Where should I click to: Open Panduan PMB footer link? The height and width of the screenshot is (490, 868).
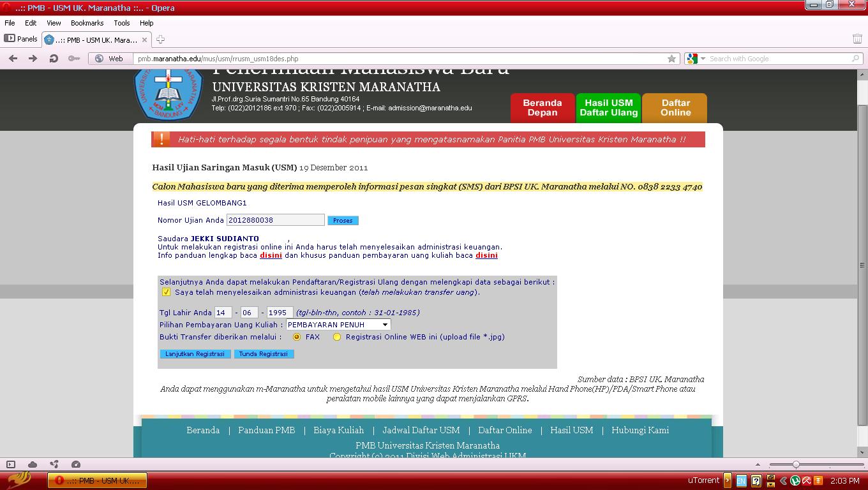(x=267, y=430)
